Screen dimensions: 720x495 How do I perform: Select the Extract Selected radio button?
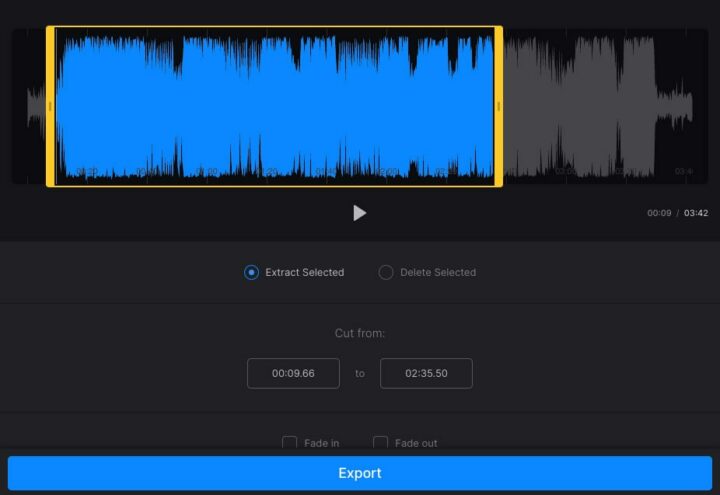click(251, 272)
